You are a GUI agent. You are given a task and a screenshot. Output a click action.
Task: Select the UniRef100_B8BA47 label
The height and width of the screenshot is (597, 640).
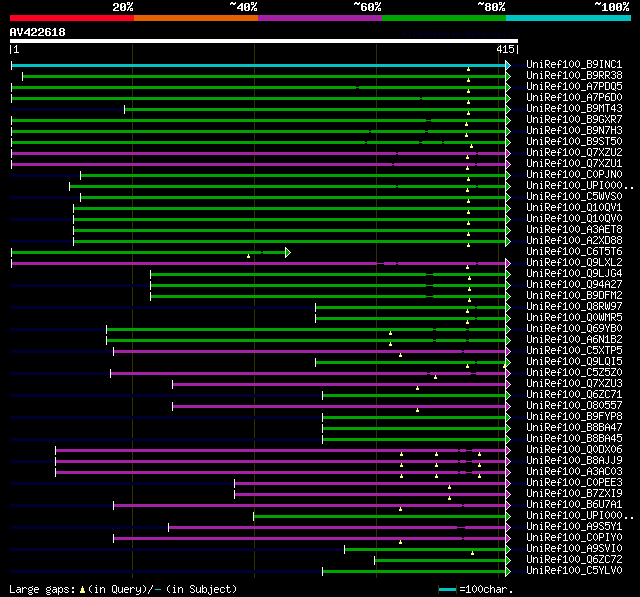click(574, 428)
